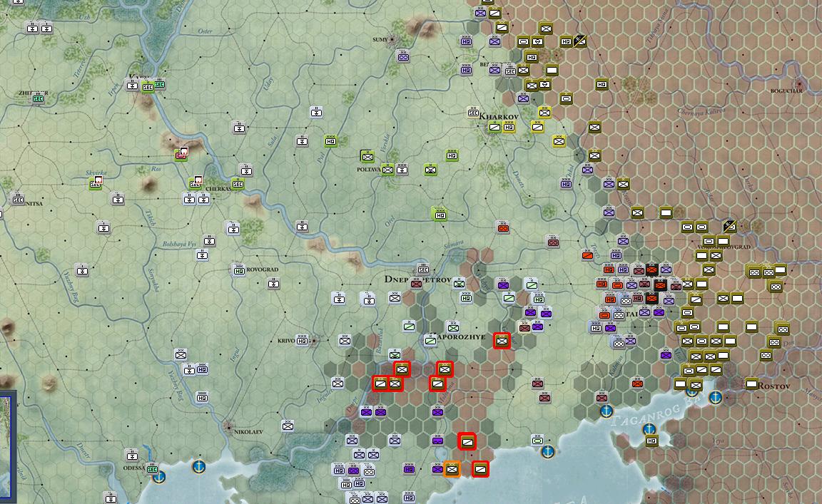822x504 pixels.
Task: Click the Poltava town label
Action: tap(368, 170)
